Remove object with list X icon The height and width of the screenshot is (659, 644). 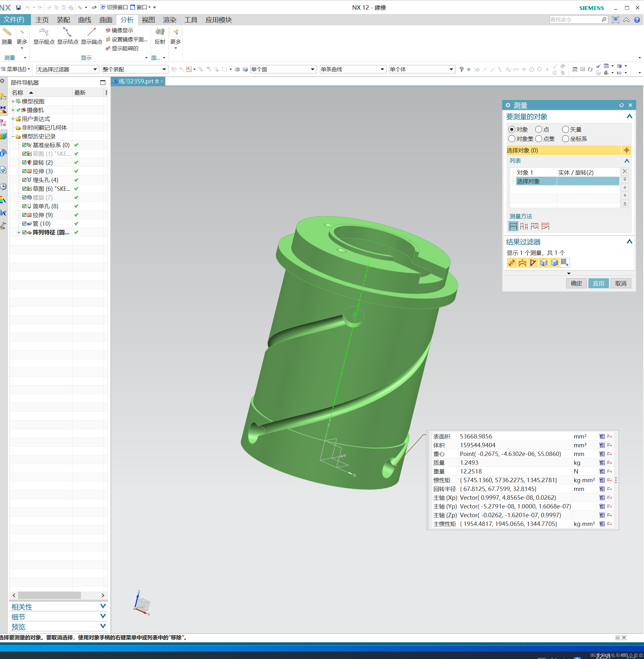(625, 171)
